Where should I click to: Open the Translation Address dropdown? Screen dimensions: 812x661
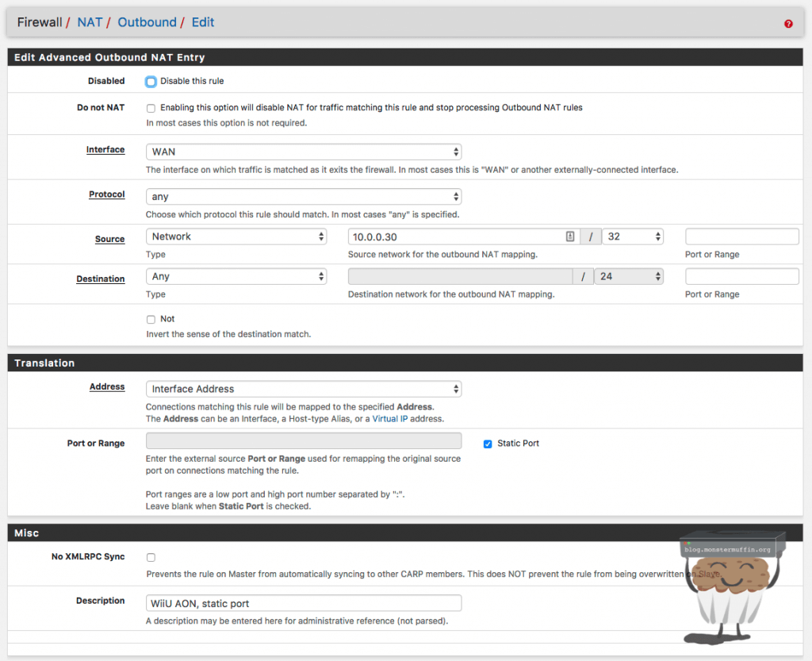[304, 389]
